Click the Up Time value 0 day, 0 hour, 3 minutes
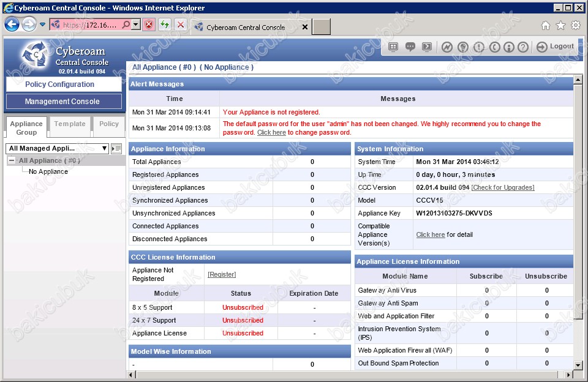This screenshot has height=382, width=588. pos(456,174)
